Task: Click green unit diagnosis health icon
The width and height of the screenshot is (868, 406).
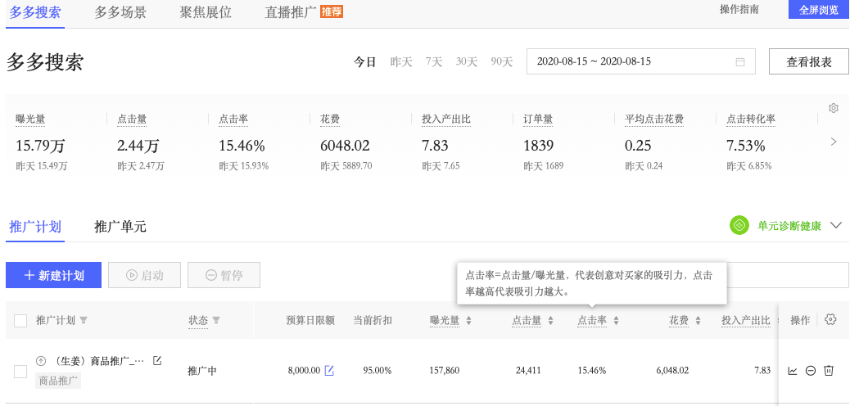Action: point(739,225)
